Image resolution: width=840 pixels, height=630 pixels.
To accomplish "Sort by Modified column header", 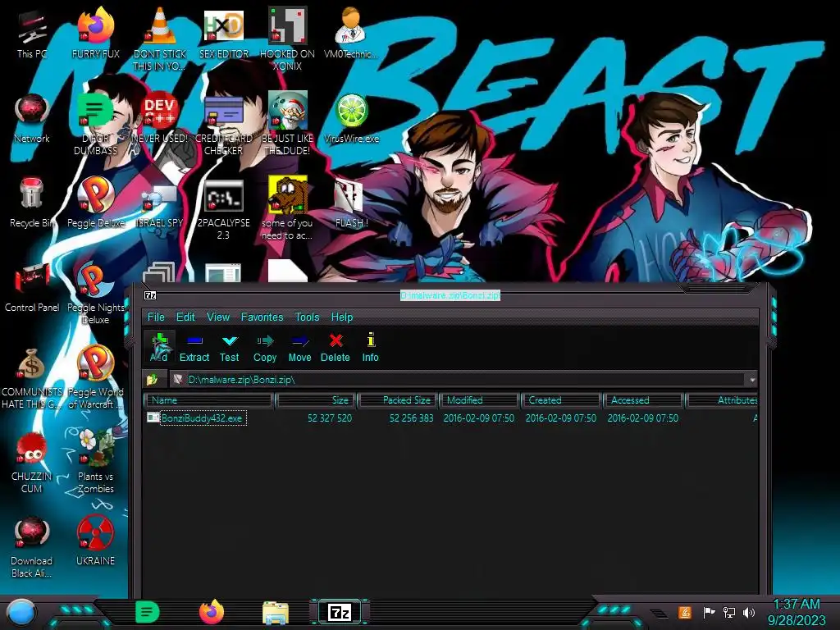I will coord(479,400).
